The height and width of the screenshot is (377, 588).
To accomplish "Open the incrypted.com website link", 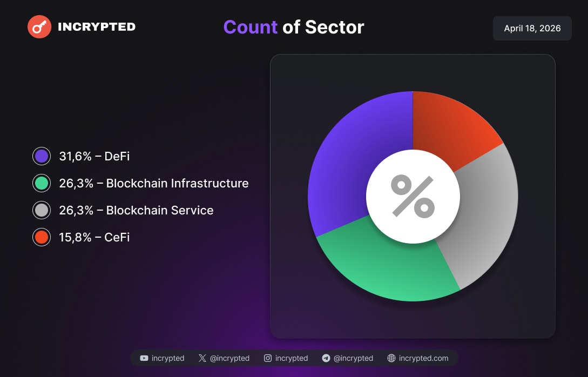I will point(423,358).
